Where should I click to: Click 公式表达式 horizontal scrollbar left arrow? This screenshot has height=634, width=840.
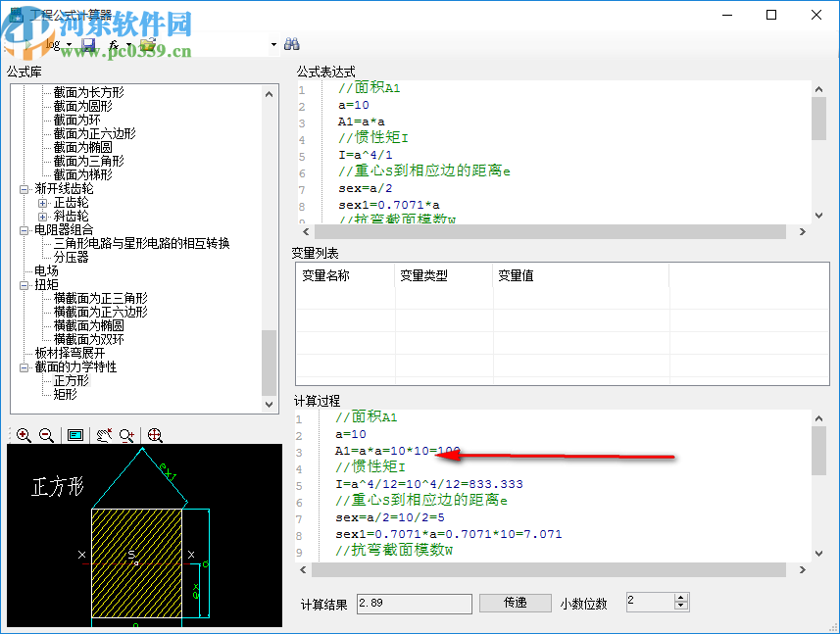pos(306,232)
